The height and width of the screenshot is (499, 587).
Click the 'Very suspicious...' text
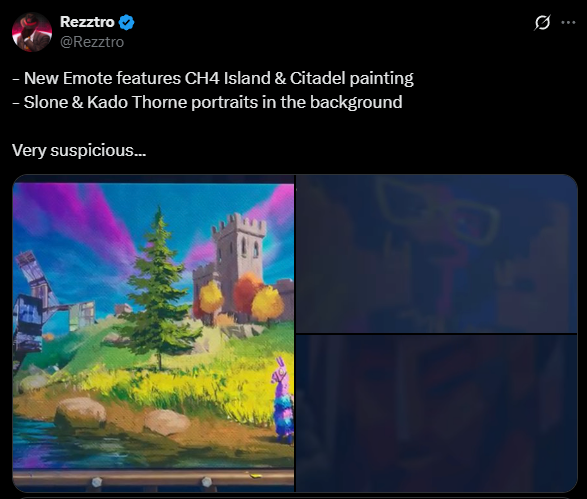tap(79, 151)
